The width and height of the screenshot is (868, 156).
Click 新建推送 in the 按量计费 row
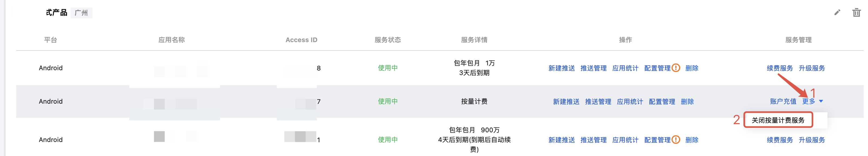[566, 101]
